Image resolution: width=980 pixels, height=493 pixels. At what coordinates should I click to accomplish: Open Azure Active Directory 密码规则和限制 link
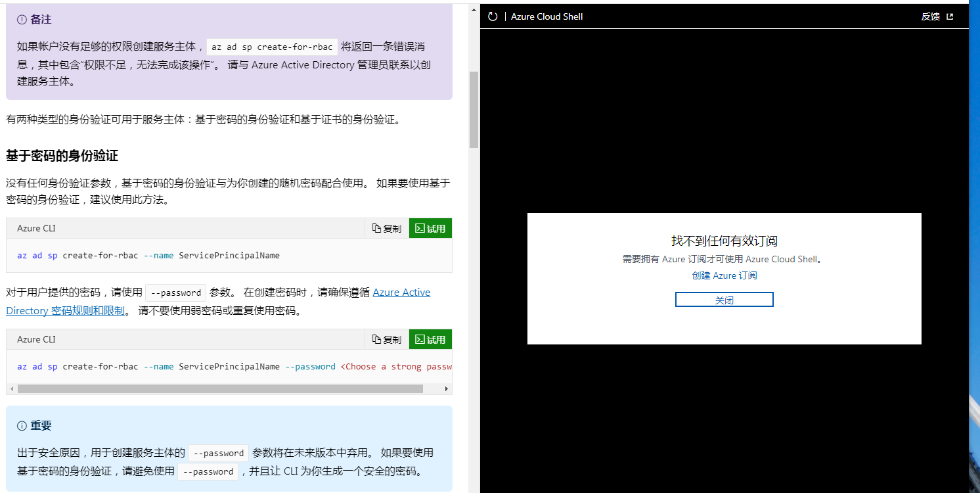coord(218,301)
